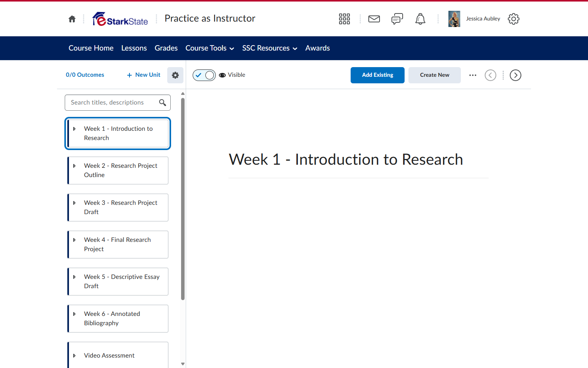The image size is (588, 368).
Task: Open unit settings gear in sidebar
Action: pos(175,75)
